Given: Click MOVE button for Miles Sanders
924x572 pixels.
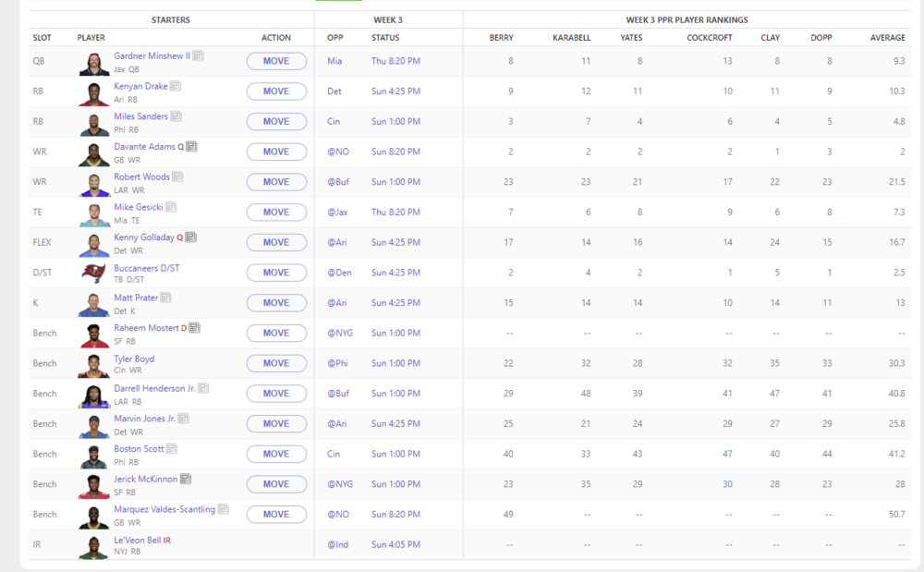Looking at the screenshot, I should click(x=276, y=121).
